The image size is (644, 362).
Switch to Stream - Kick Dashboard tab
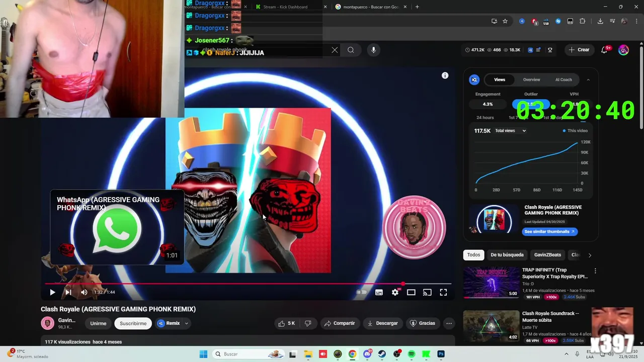[290, 7]
